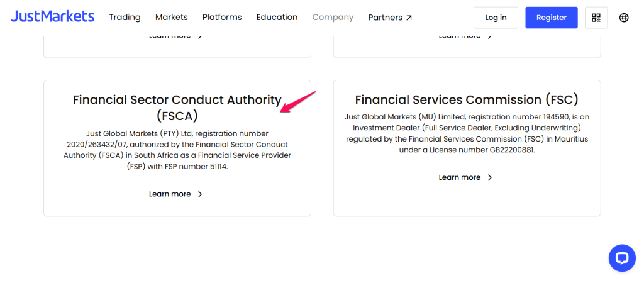This screenshot has height=283, width=644.
Task: Expand the Platforms menu
Action: click(x=222, y=18)
